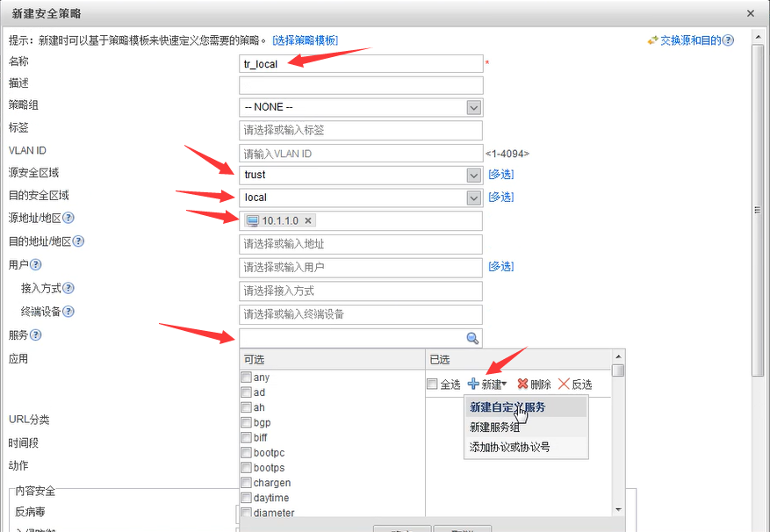This screenshot has width=770, height=532.
Task: Check the 'chargen' service checkbox
Action: click(x=246, y=482)
